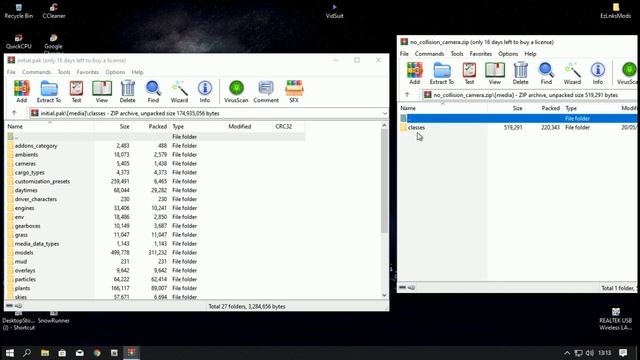
Task: Click Info icon in initial.pak window
Action: click(205, 91)
